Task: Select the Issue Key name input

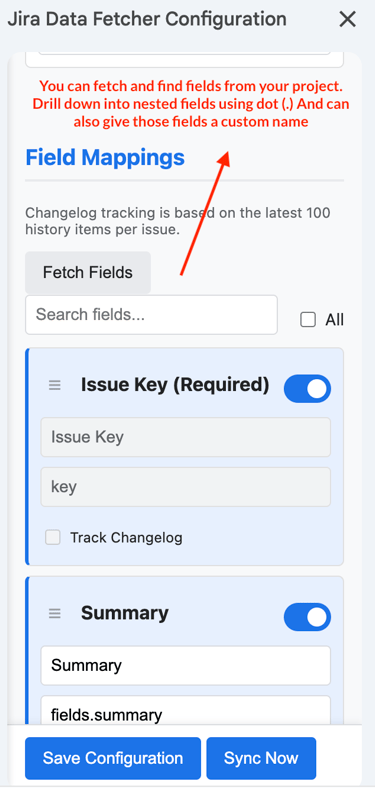Action: (185, 437)
